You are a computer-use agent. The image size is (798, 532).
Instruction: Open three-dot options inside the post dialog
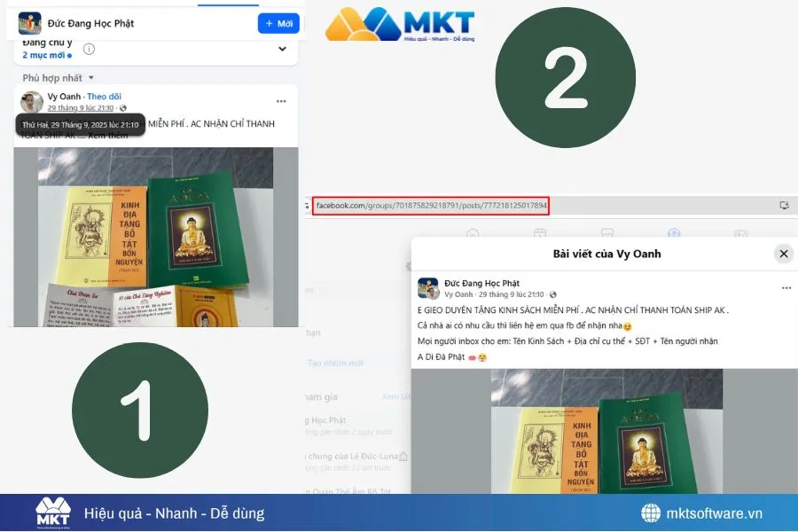click(x=786, y=286)
